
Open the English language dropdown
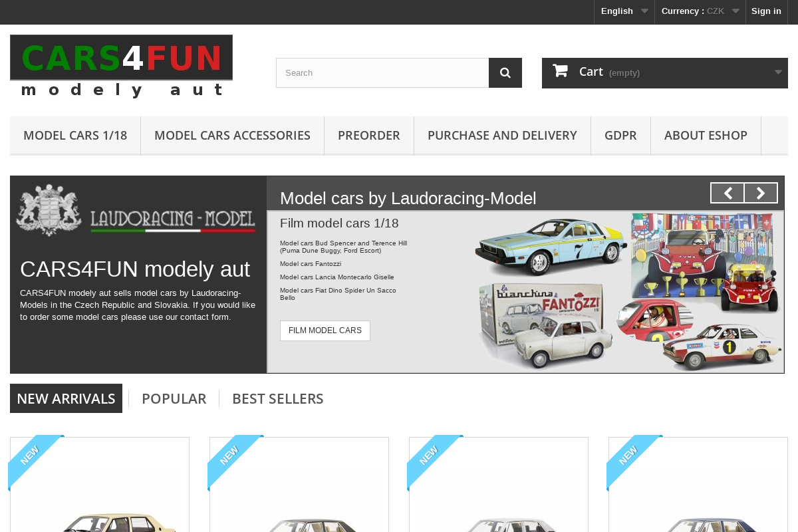tap(624, 11)
